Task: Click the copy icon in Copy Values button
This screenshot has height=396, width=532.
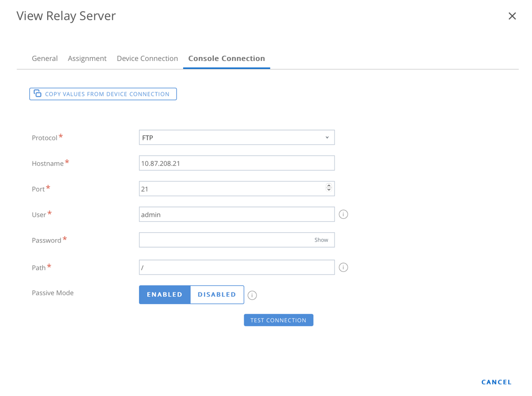Action: coord(38,93)
